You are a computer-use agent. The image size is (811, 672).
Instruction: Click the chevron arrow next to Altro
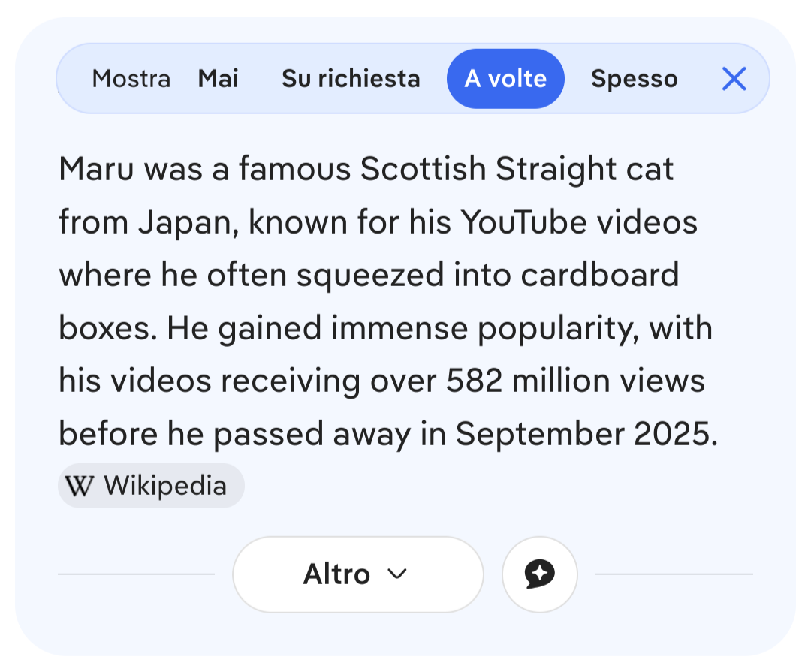(x=397, y=574)
